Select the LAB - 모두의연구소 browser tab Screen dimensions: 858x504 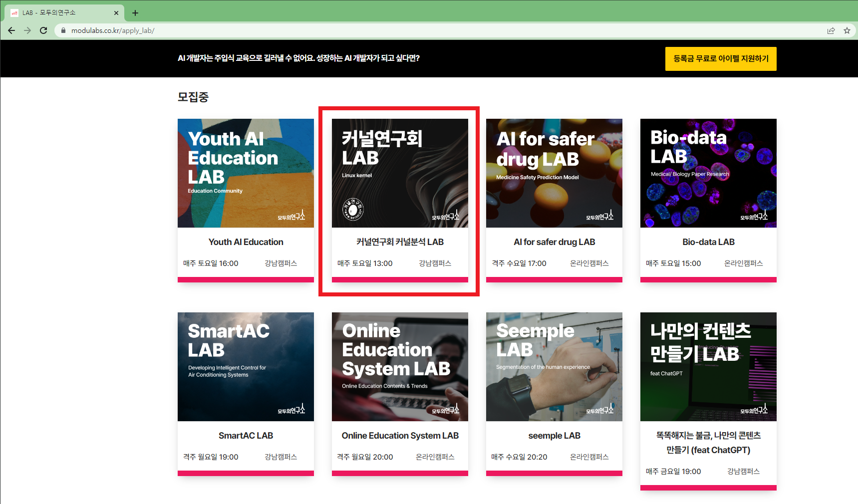click(64, 13)
